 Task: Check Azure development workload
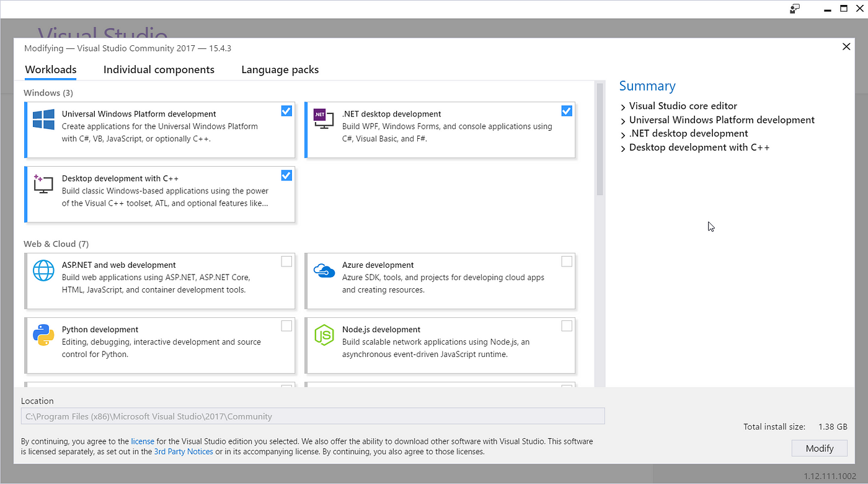[567, 262]
